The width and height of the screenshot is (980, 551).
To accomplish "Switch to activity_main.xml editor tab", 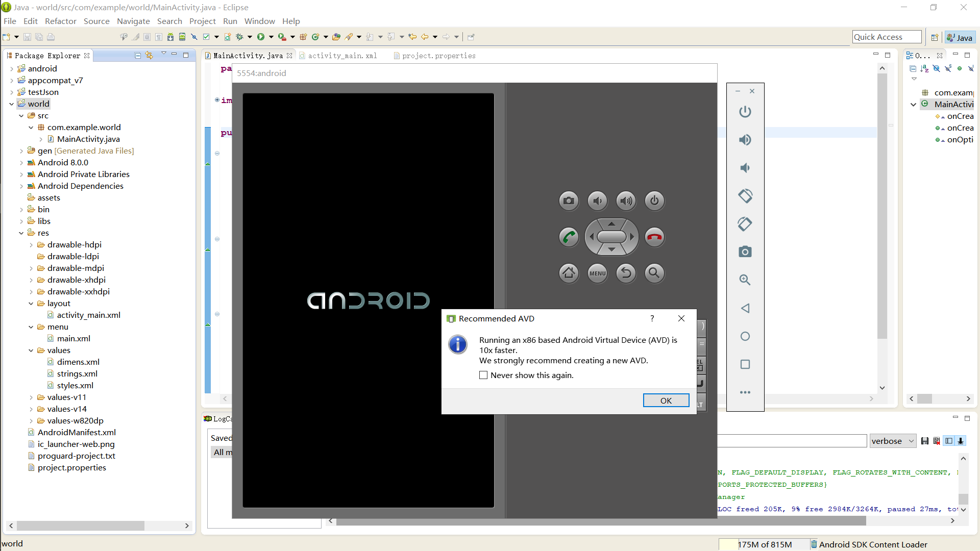I will click(x=342, y=56).
